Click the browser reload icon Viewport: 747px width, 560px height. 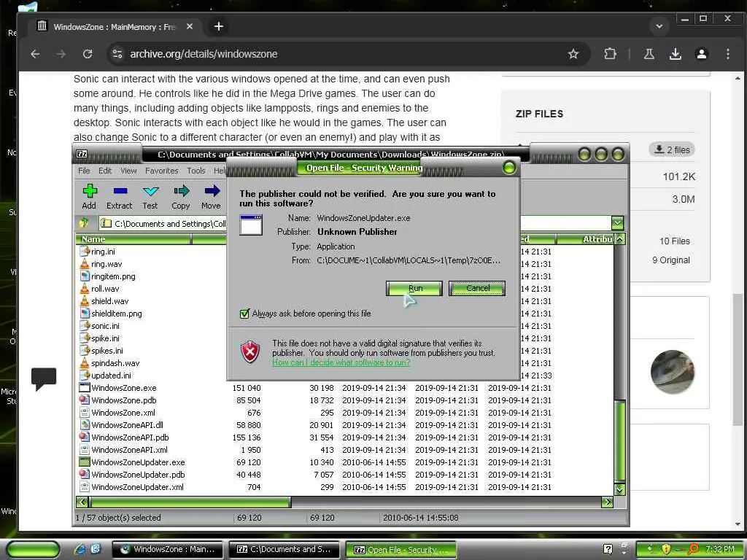(x=88, y=54)
